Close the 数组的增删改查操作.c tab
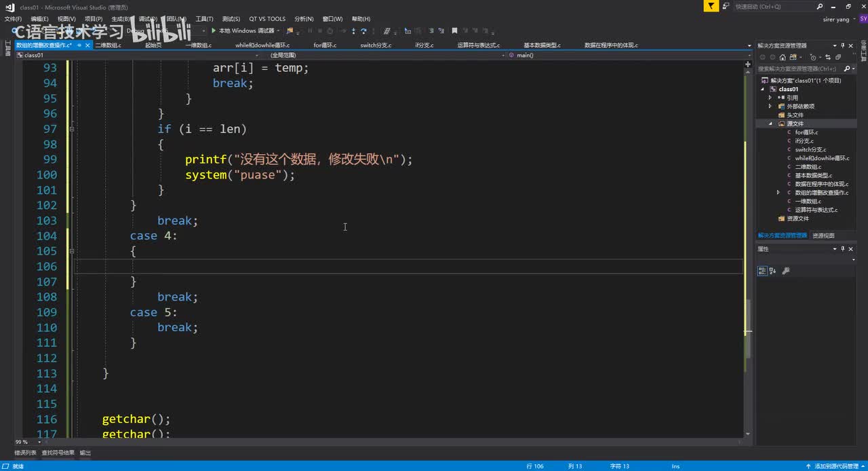868x471 pixels. (x=87, y=45)
